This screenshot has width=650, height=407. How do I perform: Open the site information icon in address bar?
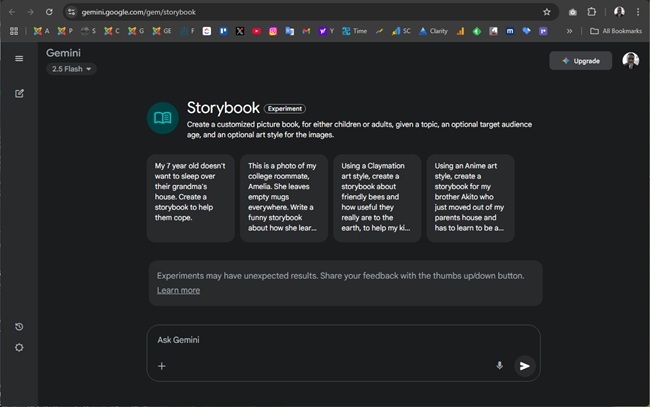pos(71,12)
